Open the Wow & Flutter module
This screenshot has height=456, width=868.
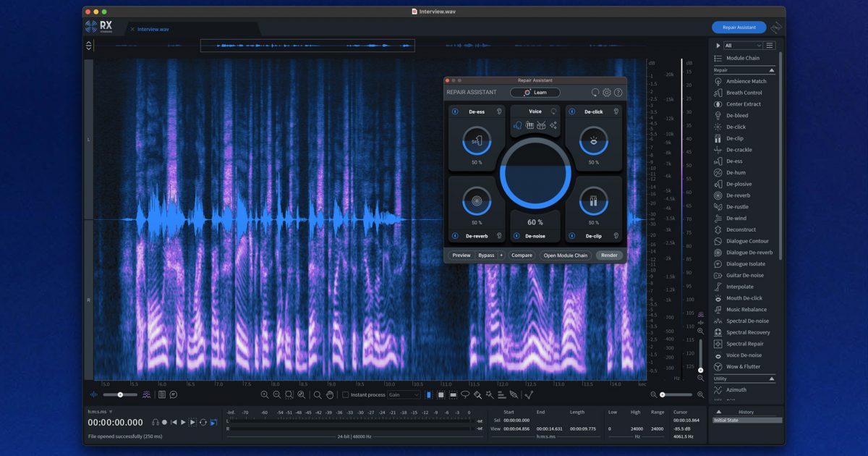(743, 367)
